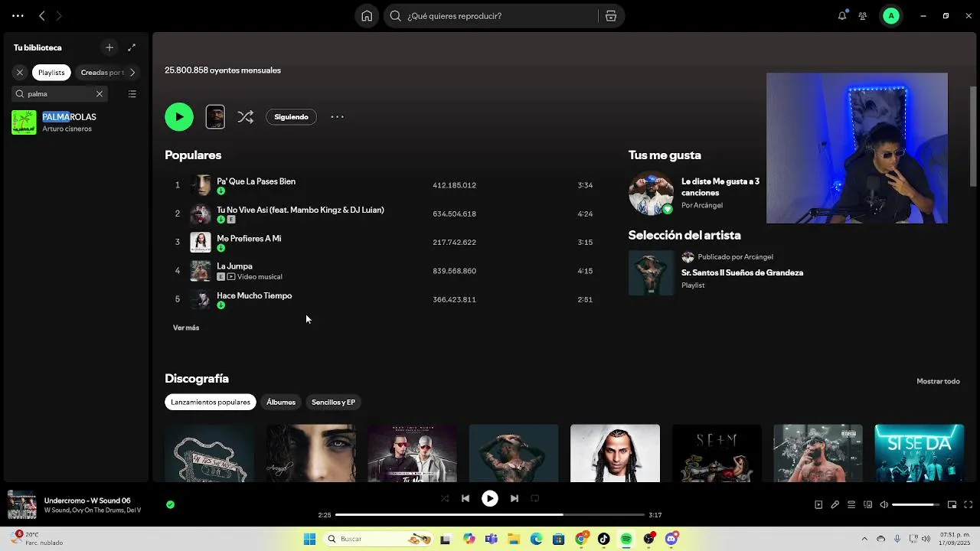The height and width of the screenshot is (551, 980).
Task: Open the Now Playing view icon
Action: pyautogui.click(x=818, y=504)
